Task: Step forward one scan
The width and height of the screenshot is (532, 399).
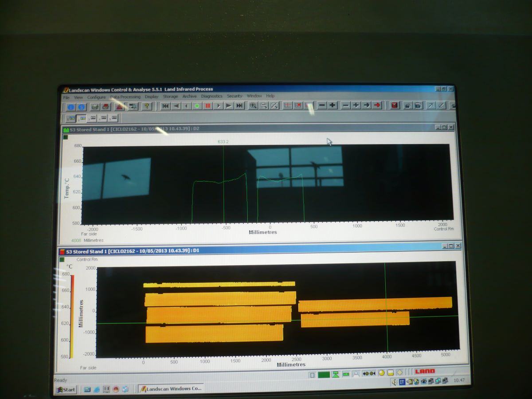Action: click(218, 106)
